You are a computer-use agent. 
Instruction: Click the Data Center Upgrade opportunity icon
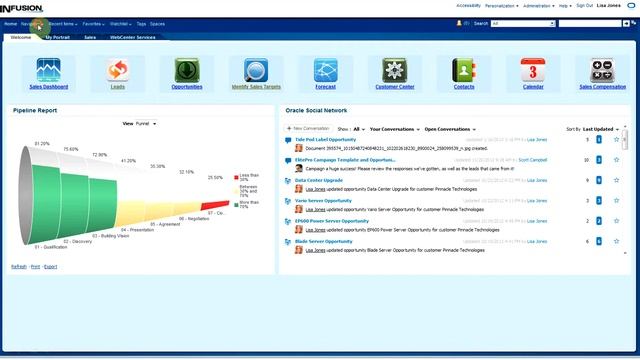pos(288,180)
